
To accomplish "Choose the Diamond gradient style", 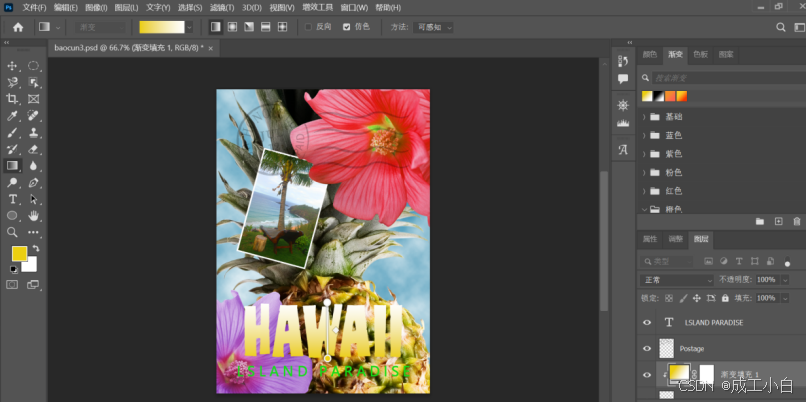I will pos(282,27).
